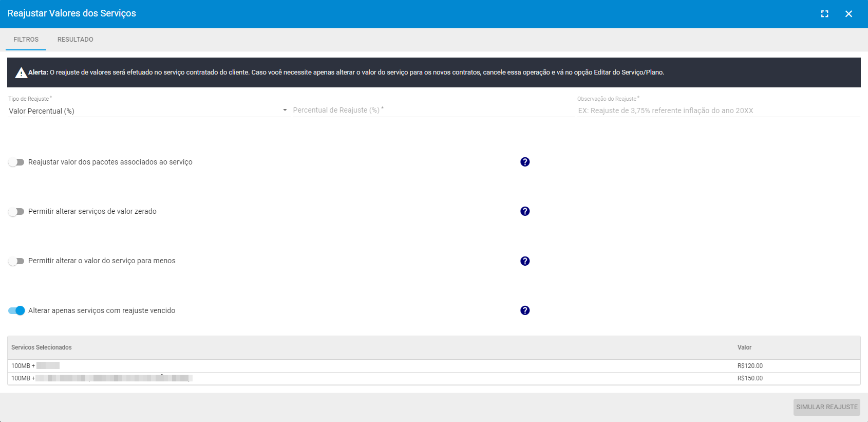The width and height of the screenshot is (868, 422).
Task: Open help for serviços de valor zerado
Action: 525,211
